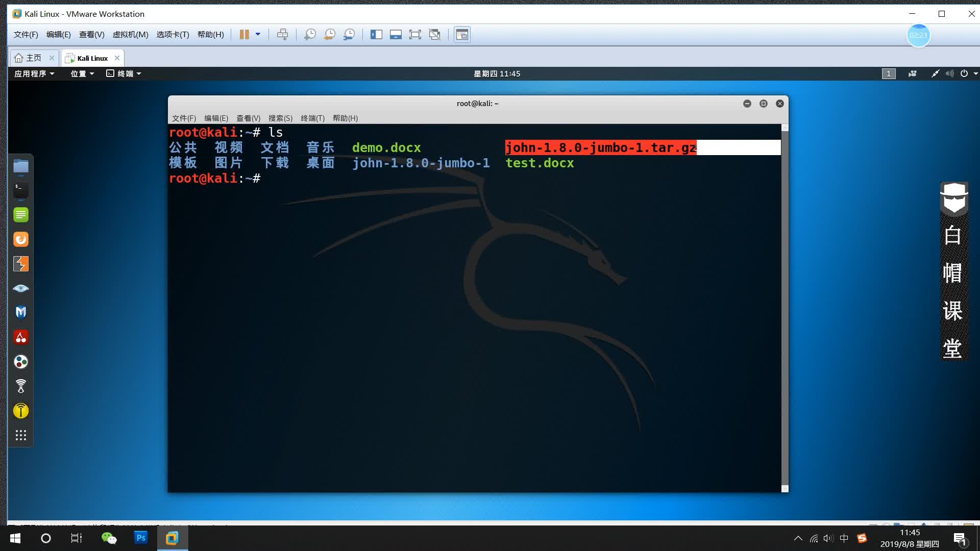Open terminal 文件(F) menu

[184, 118]
